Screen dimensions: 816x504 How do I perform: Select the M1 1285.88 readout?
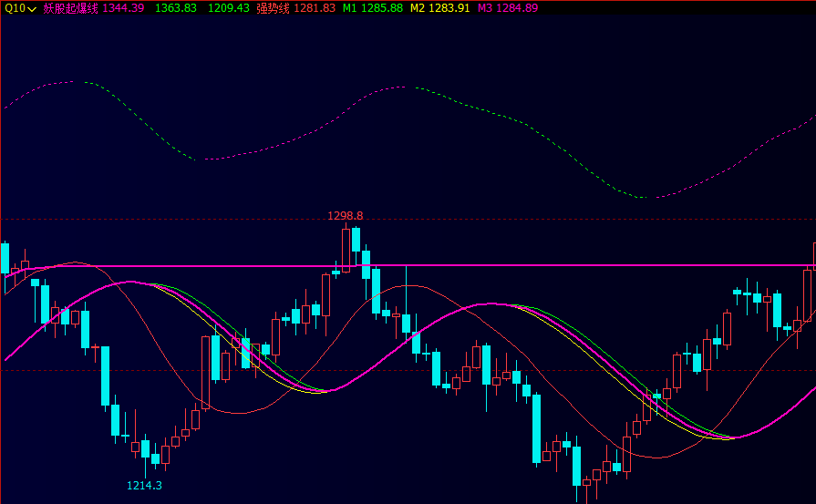pyautogui.click(x=373, y=8)
